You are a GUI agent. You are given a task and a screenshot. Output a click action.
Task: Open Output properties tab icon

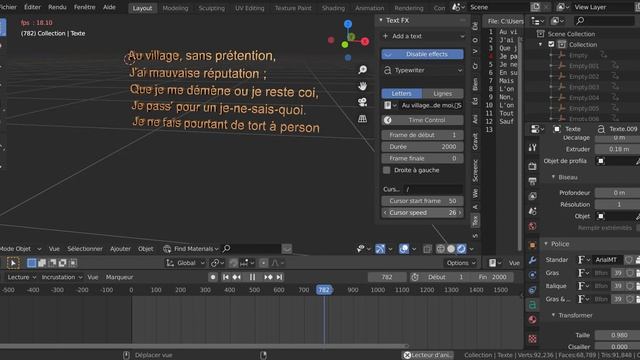tap(532, 181)
